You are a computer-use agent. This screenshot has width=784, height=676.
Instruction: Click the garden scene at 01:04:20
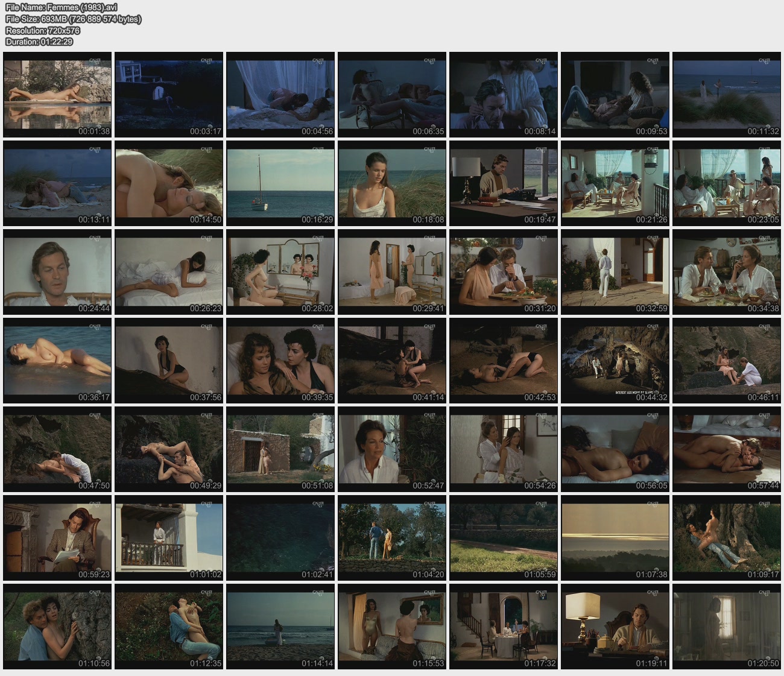pos(392,538)
